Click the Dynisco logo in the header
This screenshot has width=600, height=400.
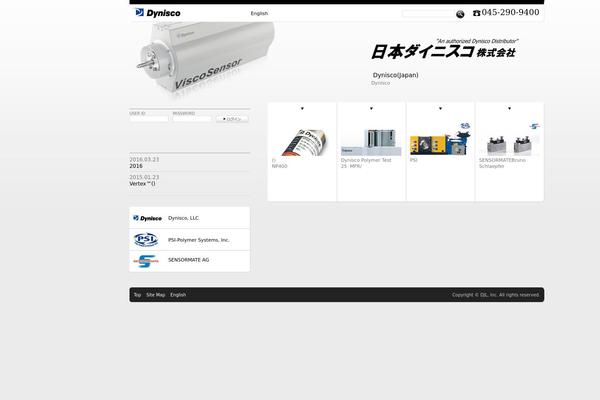tap(158, 13)
